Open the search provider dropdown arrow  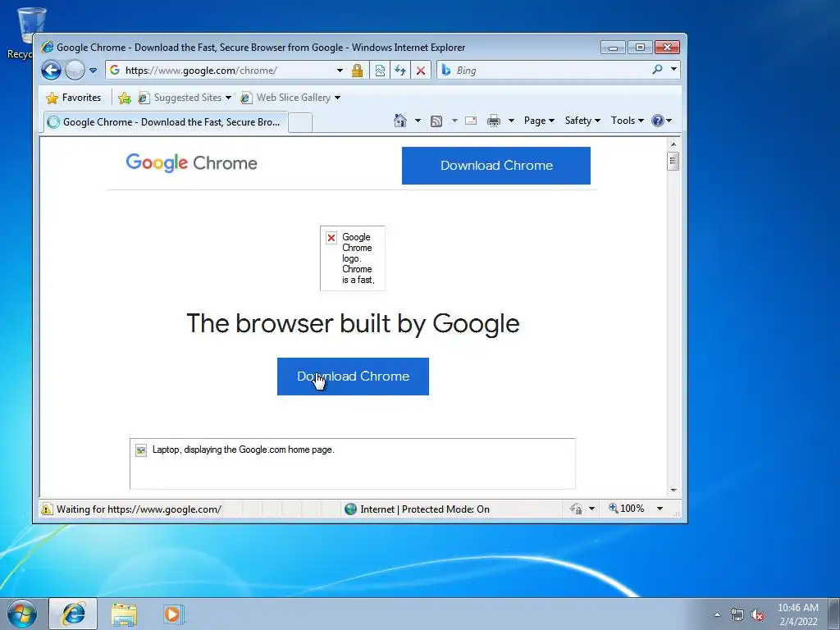(x=674, y=70)
